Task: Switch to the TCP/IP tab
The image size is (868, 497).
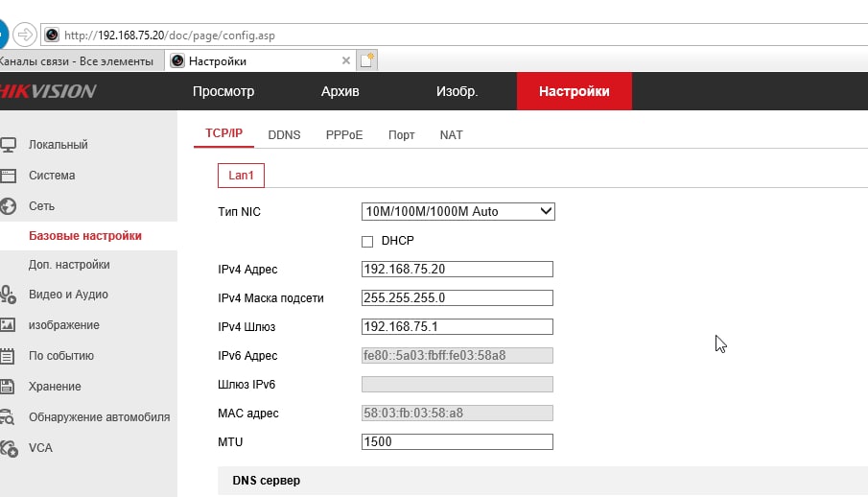Action: pos(223,133)
